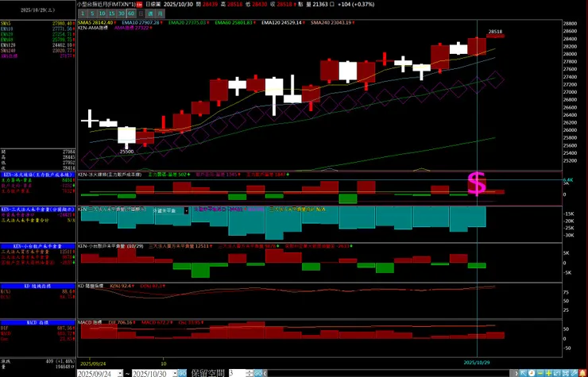
Task: Click the SMA5 28142.40 legend label
Action: pyautogui.click(x=96, y=22)
